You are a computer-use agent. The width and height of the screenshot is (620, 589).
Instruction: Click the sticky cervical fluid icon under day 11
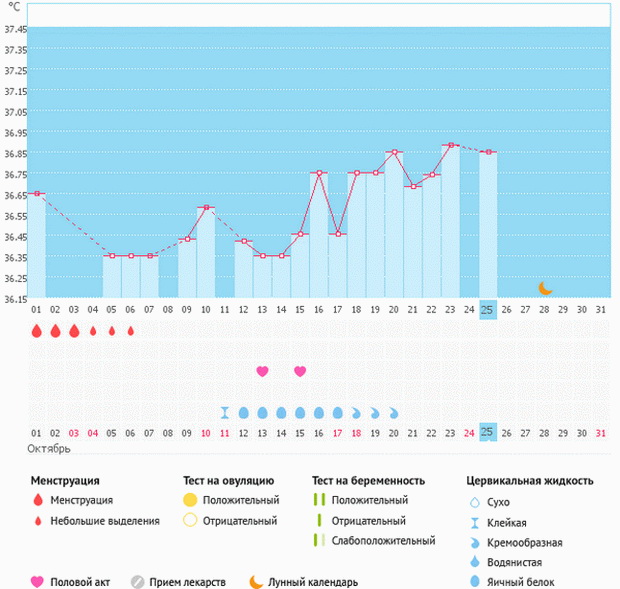tap(226, 412)
